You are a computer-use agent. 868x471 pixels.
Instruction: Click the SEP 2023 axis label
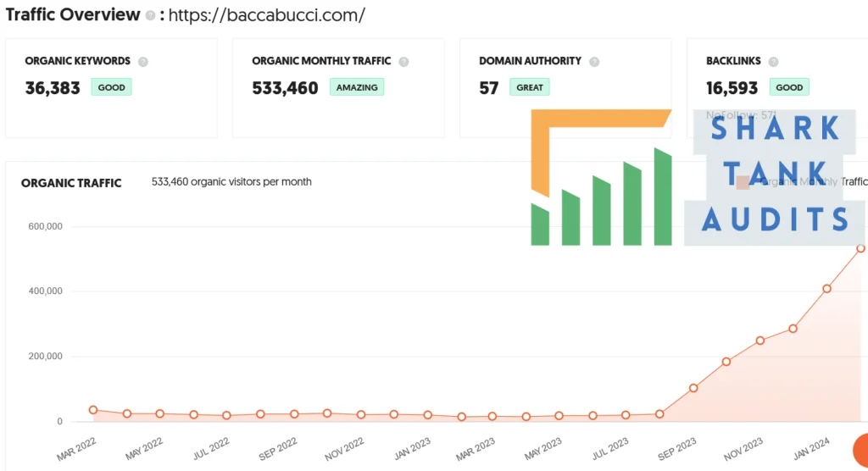[x=677, y=449]
